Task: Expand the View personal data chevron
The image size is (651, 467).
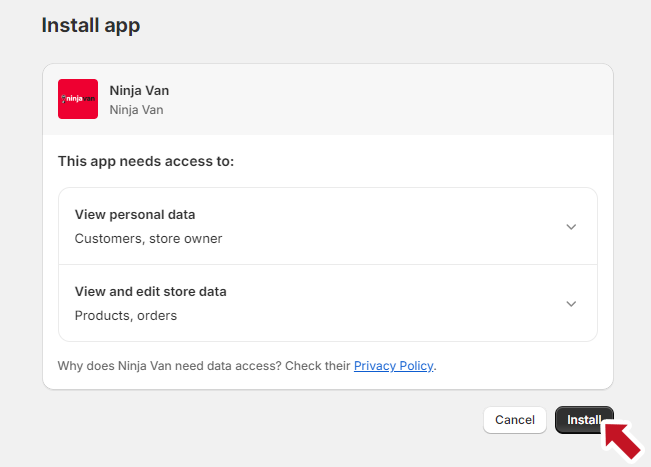Action: click(571, 227)
